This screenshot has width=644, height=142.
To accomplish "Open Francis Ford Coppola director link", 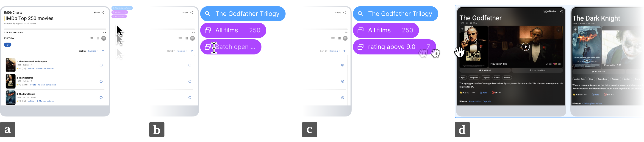I will tap(480, 101).
